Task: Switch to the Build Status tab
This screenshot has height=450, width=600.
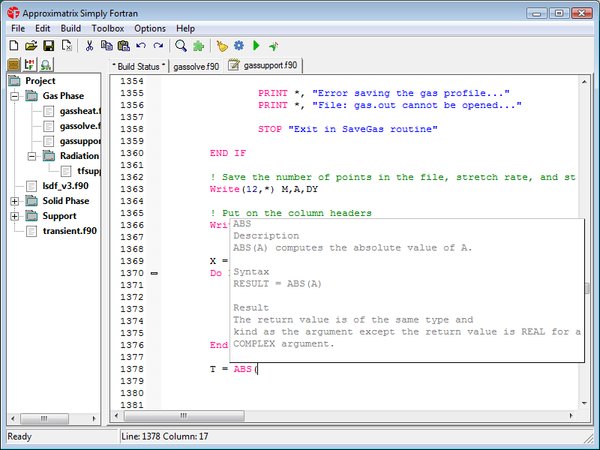Action: click(x=139, y=66)
